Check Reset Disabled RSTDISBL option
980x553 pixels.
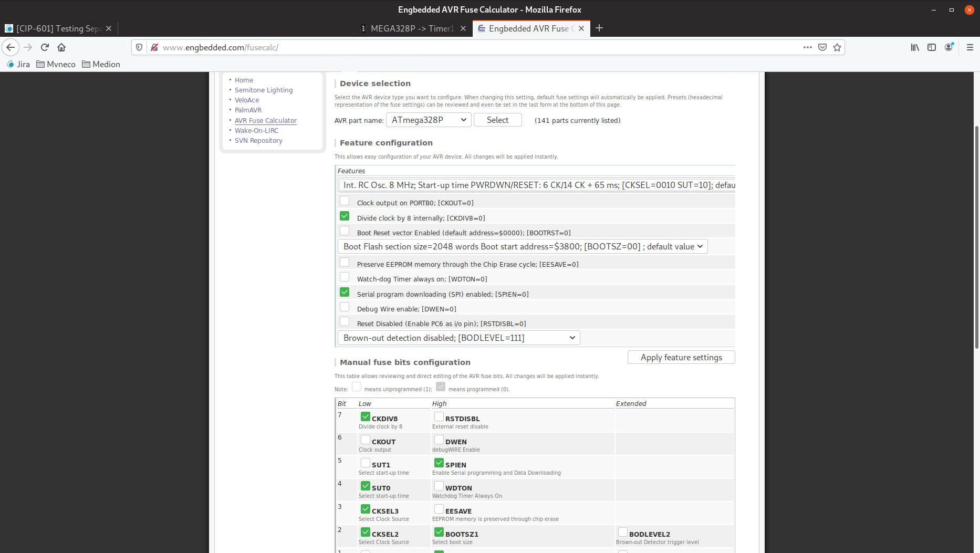pos(345,321)
